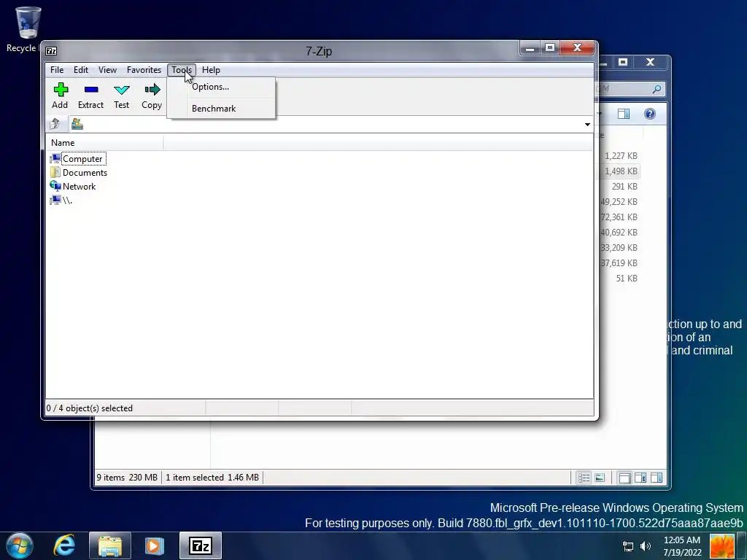Maximize the background Explorer window

click(623, 63)
